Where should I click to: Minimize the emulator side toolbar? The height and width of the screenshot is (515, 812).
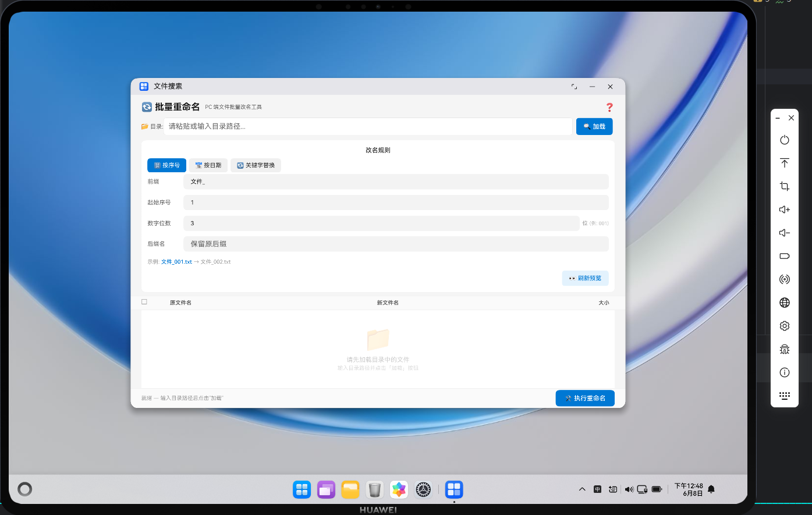(x=778, y=118)
